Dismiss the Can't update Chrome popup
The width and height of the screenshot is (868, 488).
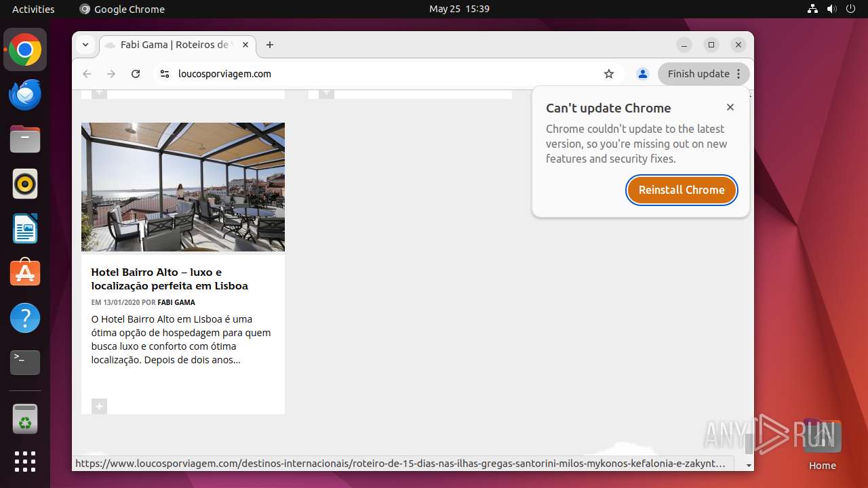tap(730, 107)
